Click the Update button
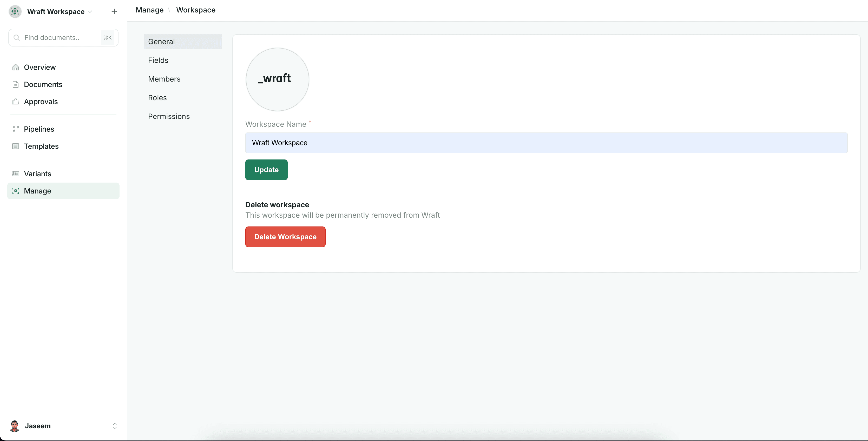The height and width of the screenshot is (441, 868). click(x=266, y=170)
